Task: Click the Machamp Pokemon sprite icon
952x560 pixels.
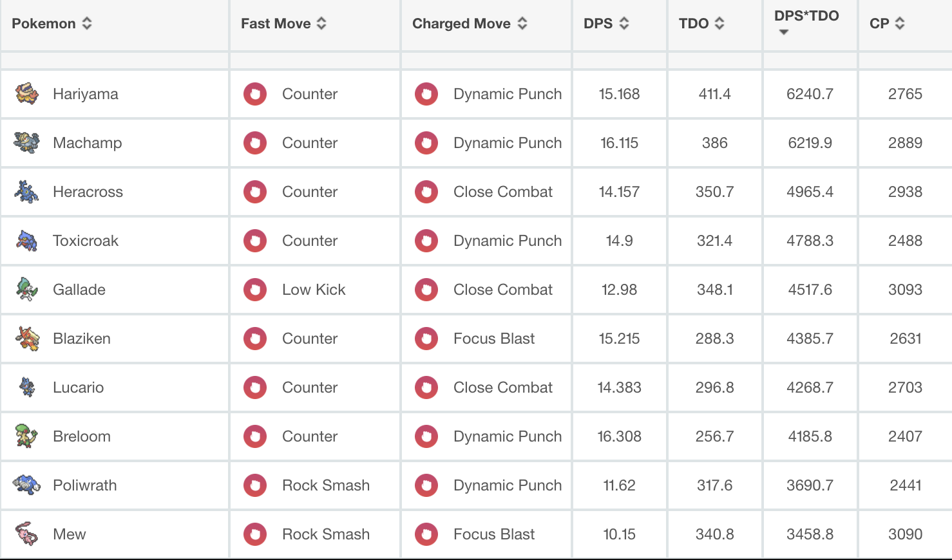Action: pyautogui.click(x=27, y=143)
